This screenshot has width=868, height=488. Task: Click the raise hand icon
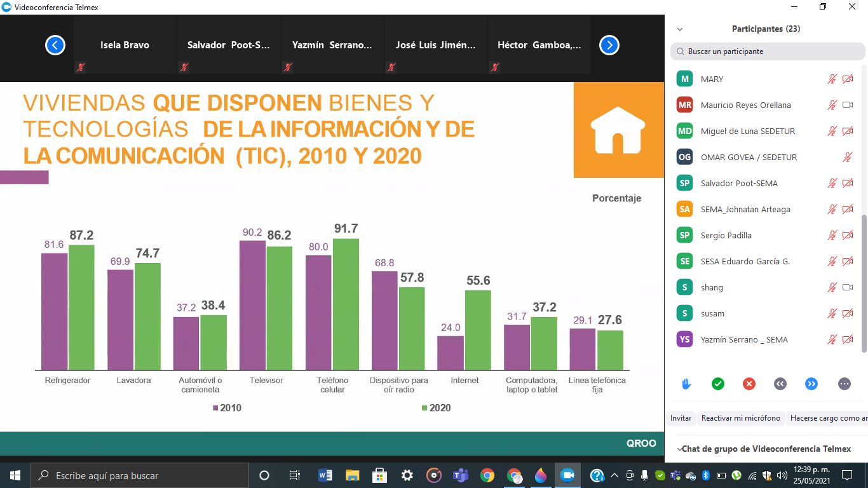pos(686,384)
